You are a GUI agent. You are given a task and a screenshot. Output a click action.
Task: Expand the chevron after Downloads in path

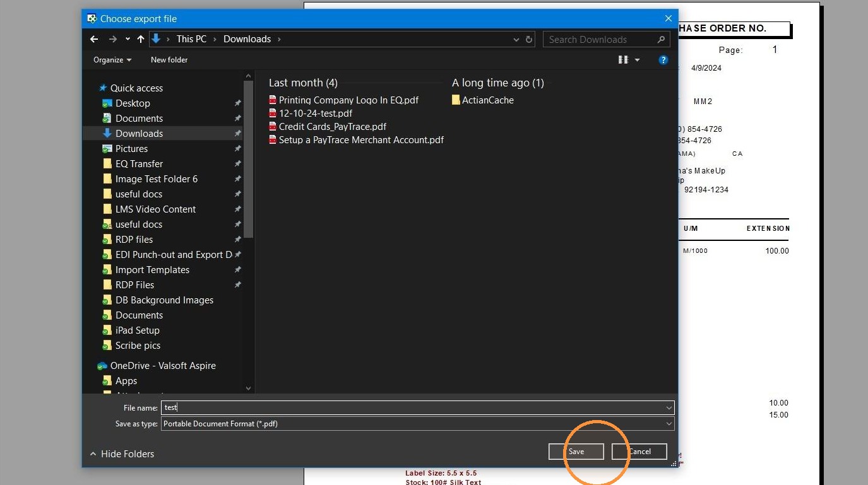[279, 39]
